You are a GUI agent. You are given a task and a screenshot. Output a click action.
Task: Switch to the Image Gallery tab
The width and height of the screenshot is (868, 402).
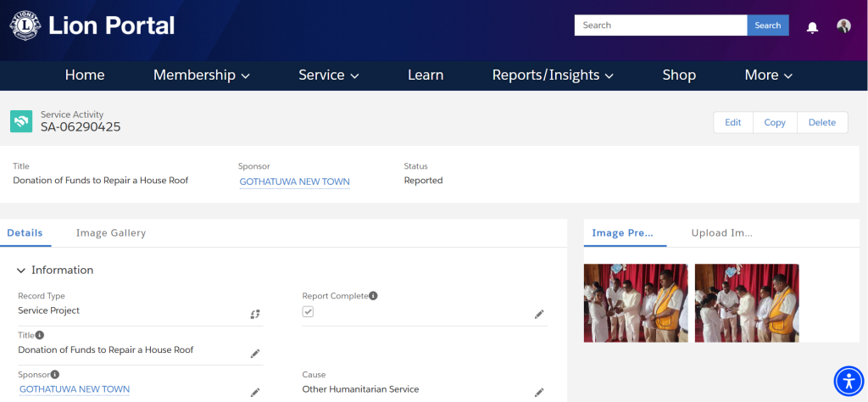[x=111, y=233]
